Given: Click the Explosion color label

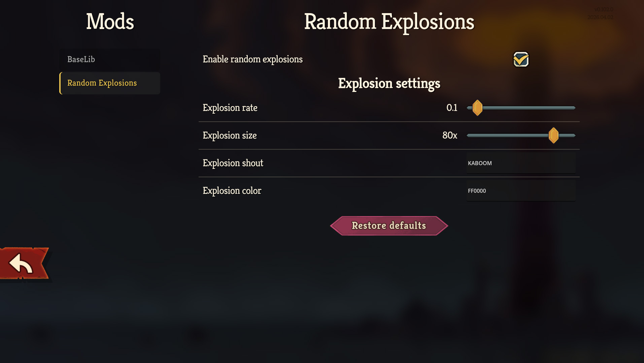Looking at the screenshot, I should tap(232, 190).
